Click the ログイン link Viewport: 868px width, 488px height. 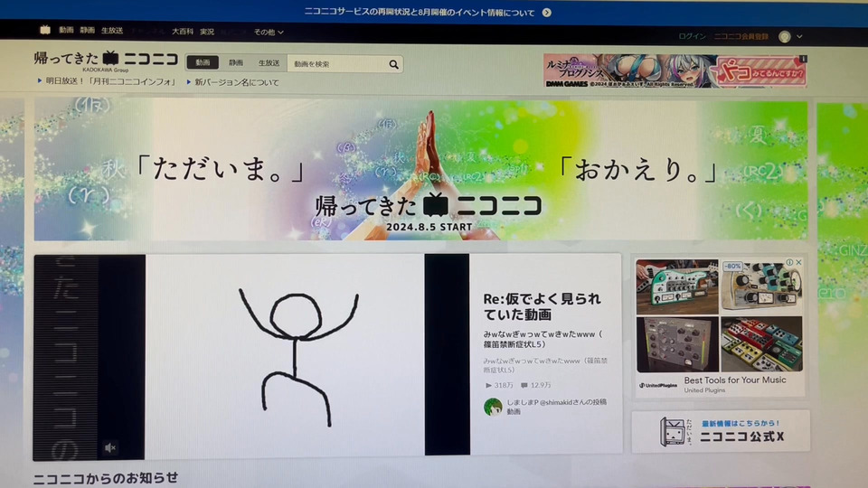(692, 36)
